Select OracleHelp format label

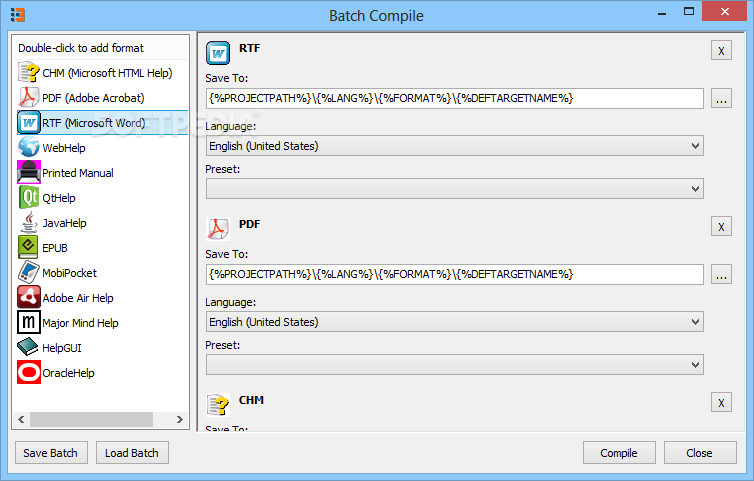(x=68, y=373)
